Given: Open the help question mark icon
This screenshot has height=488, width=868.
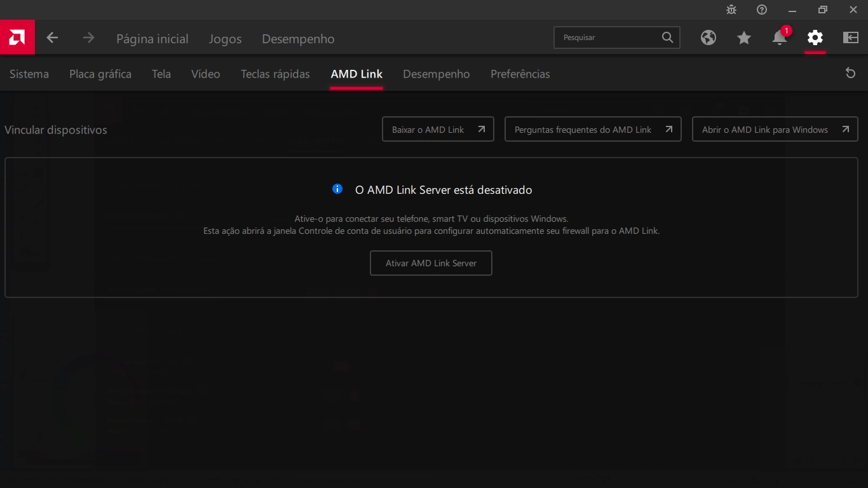Looking at the screenshot, I should click(762, 10).
